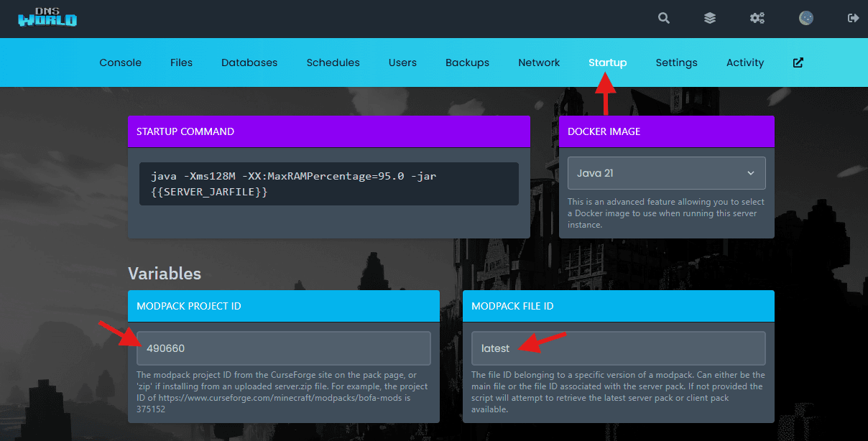This screenshot has width=868, height=441.
Task: Go to the Users tab
Action: [402, 62]
